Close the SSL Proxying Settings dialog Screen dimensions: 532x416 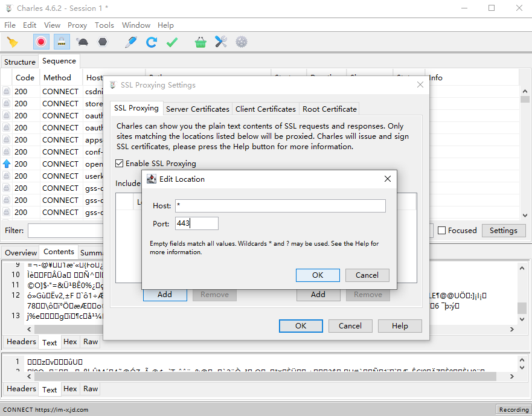pos(420,85)
